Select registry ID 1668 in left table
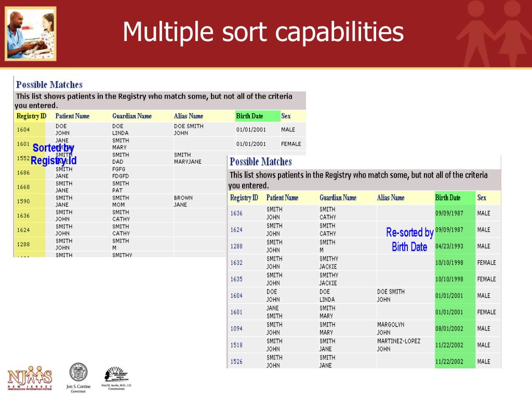Image resolution: width=532 pixels, height=399 pixels. point(23,187)
